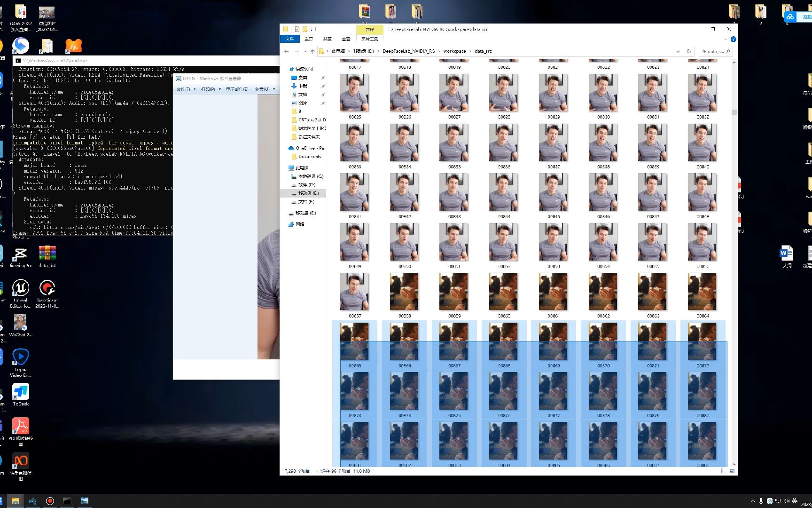This screenshot has width=812, height=508.
Task: Open the Explorer help question mark
Action: point(733,39)
